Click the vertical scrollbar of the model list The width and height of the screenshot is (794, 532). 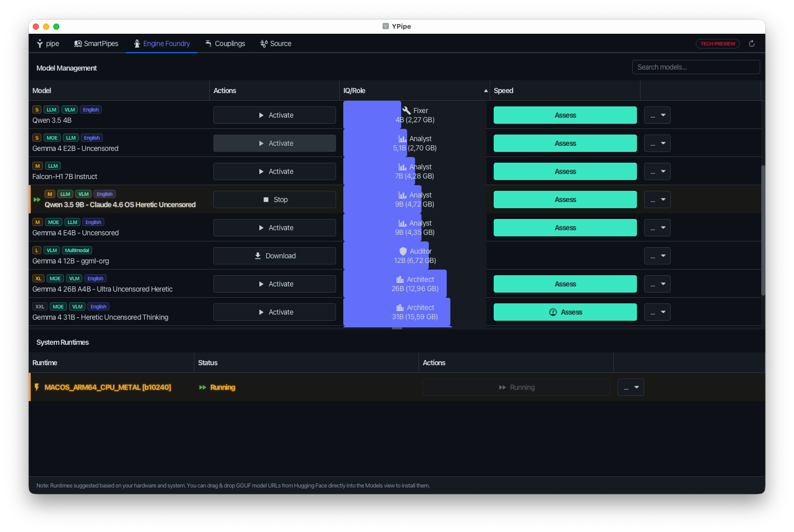pos(763,230)
